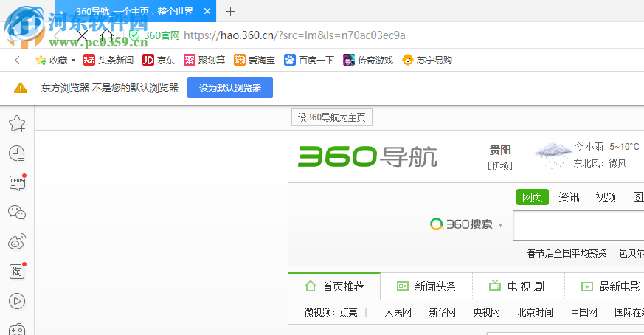Image resolution: width=644 pixels, height=335 pixels.
Task: Click hot search 春节后全国平均薪资
Action: pos(567,253)
